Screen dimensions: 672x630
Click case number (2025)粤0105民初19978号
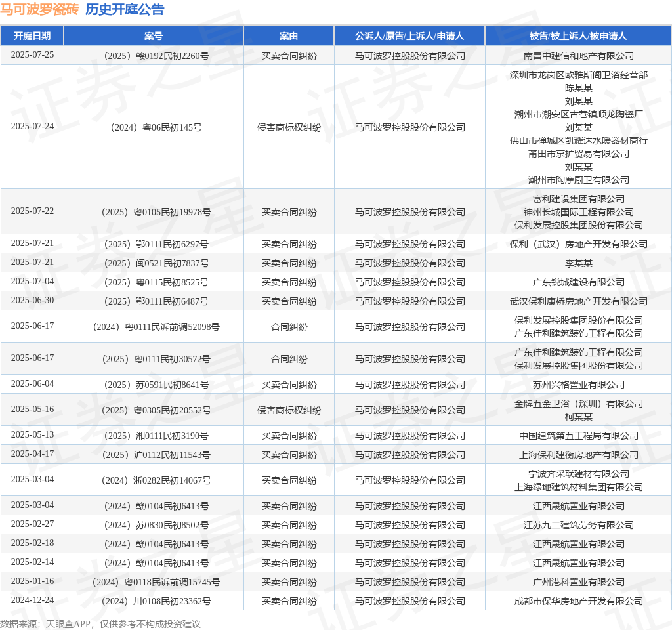click(156, 212)
